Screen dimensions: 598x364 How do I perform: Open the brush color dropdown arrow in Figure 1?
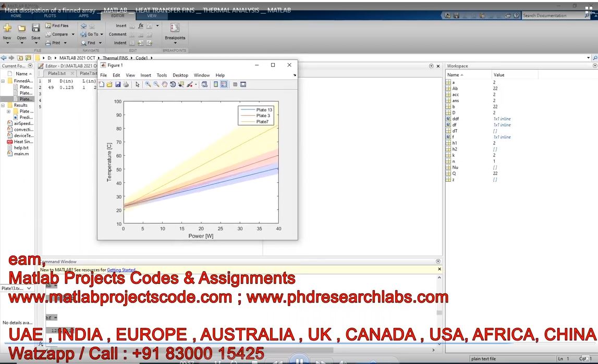pos(196,84)
